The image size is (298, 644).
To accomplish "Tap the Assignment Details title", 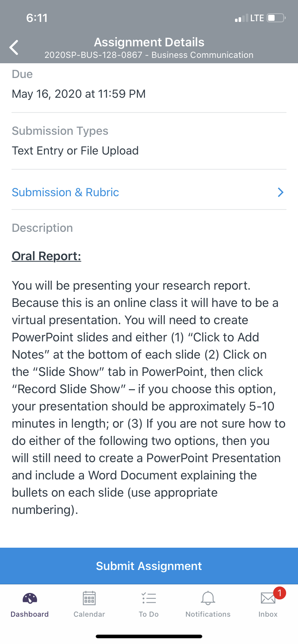I will point(149,42).
